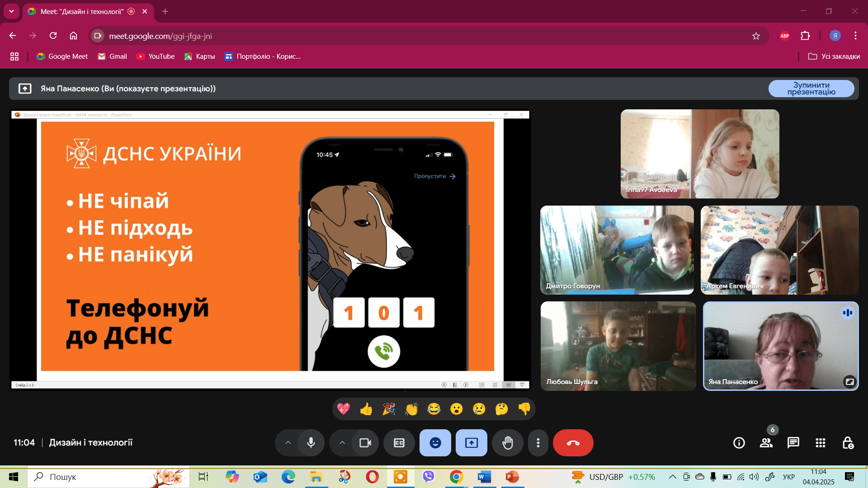This screenshot has height=488, width=868.
Task: Go to the browser home page
Action: [x=73, y=36]
